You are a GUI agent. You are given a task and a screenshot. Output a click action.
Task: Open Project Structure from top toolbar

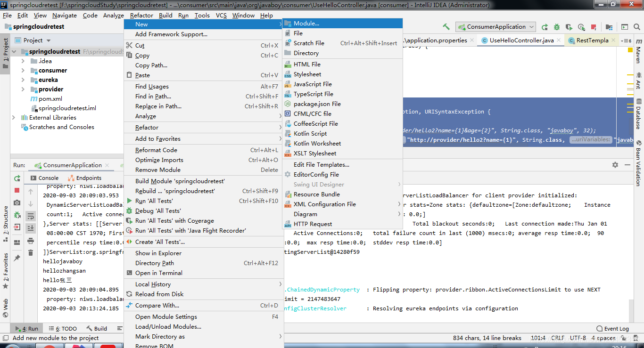pyautogui.click(x=610, y=27)
